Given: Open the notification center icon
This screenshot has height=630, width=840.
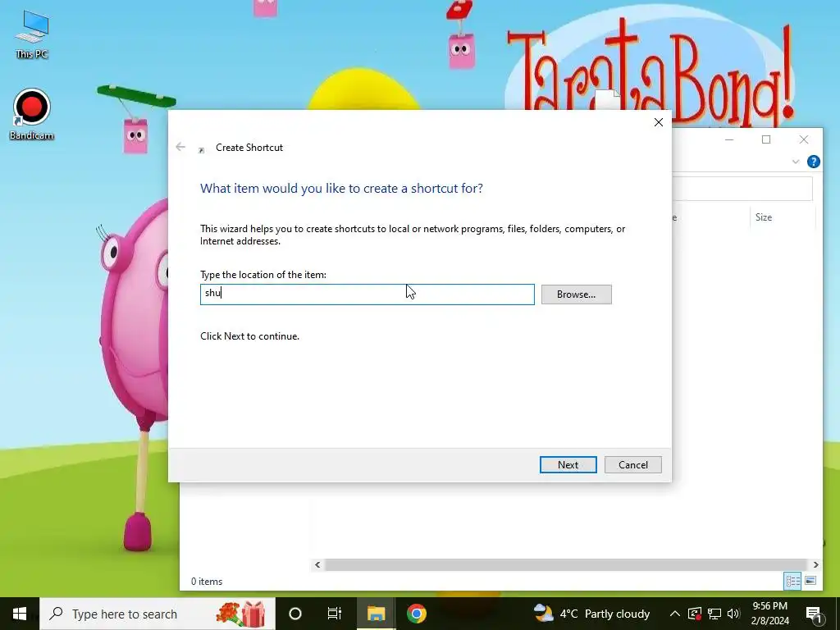Looking at the screenshot, I should pyautogui.click(x=814, y=614).
